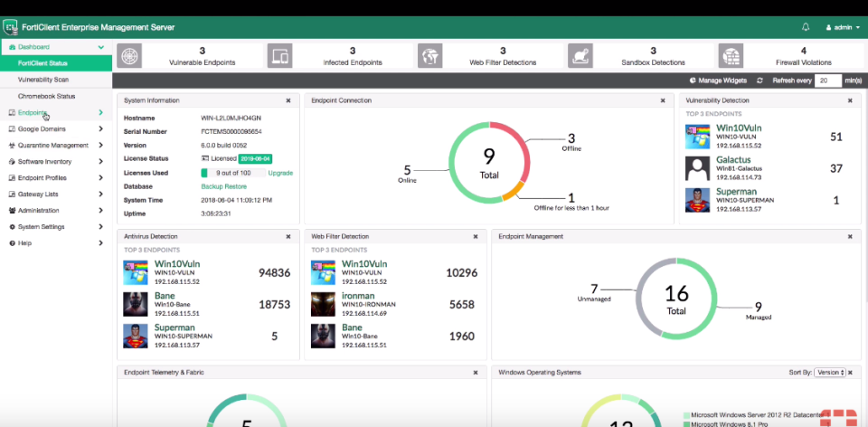Expand the Endpoints chevron arrow
868x427 pixels.
click(x=100, y=112)
